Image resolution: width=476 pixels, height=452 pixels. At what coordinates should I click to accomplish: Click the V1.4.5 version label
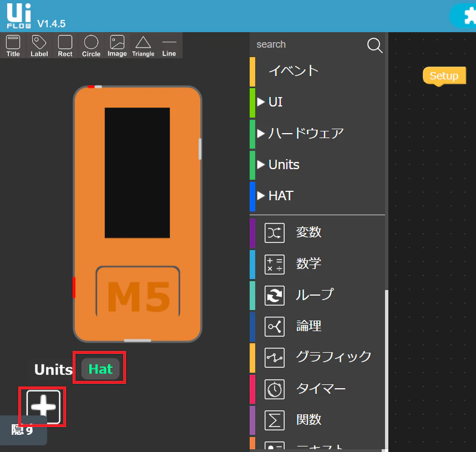51,24
